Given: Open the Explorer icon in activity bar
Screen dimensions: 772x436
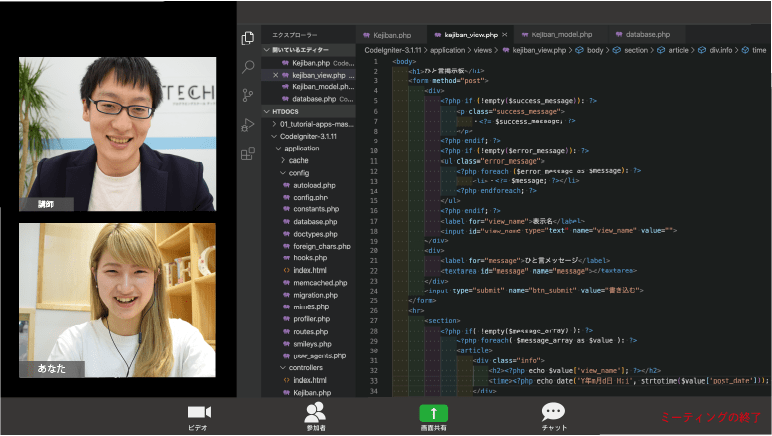Looking at the screenshot, I should 248,38.
